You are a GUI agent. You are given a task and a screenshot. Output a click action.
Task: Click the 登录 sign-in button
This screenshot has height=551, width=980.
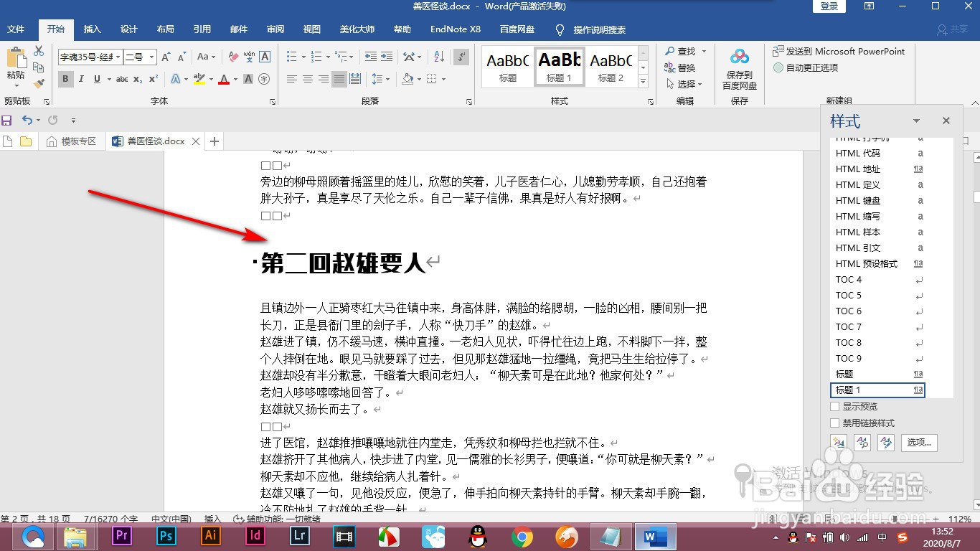[x=829, y=6]
